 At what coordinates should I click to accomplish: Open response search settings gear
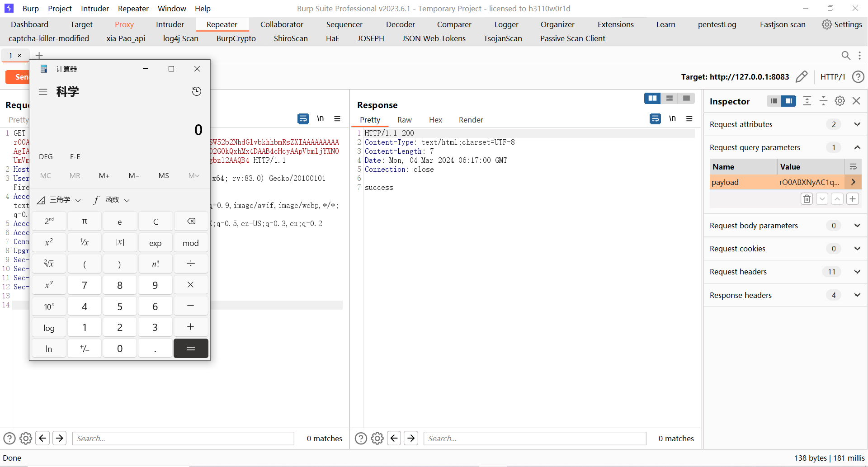377,438
